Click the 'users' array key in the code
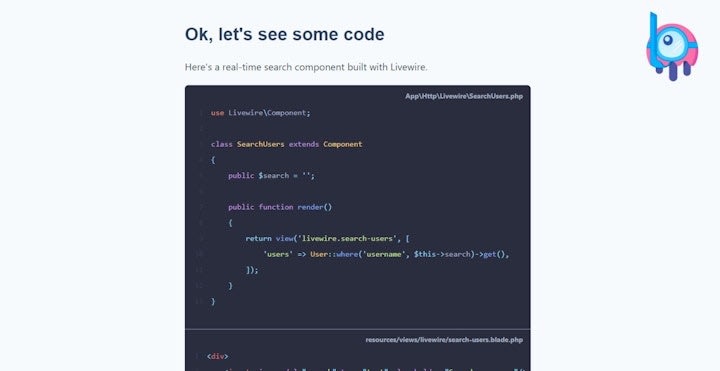This screenshot has height=371, width=720. point(278,254)
